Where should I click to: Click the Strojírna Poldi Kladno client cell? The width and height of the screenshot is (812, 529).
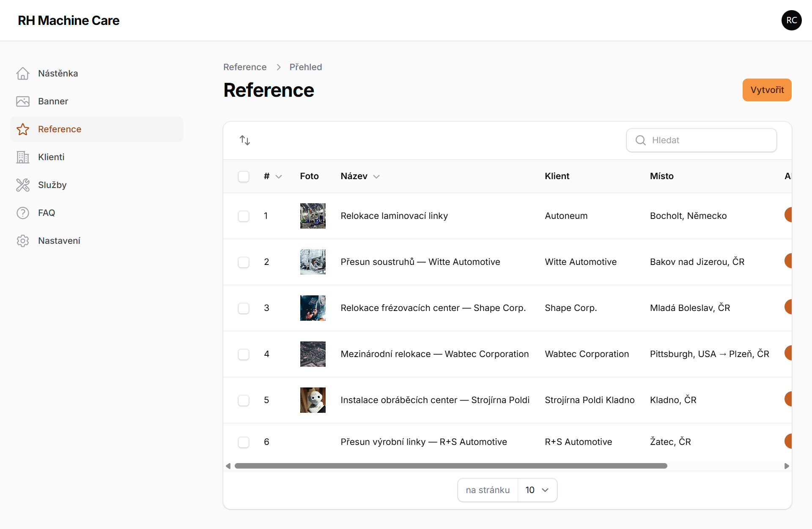click(590, 400)
